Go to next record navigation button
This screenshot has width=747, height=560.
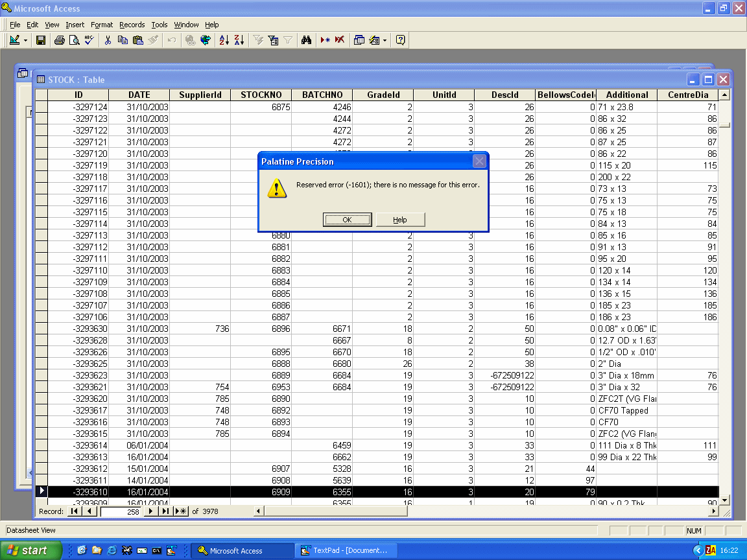[x=150, y=511]
